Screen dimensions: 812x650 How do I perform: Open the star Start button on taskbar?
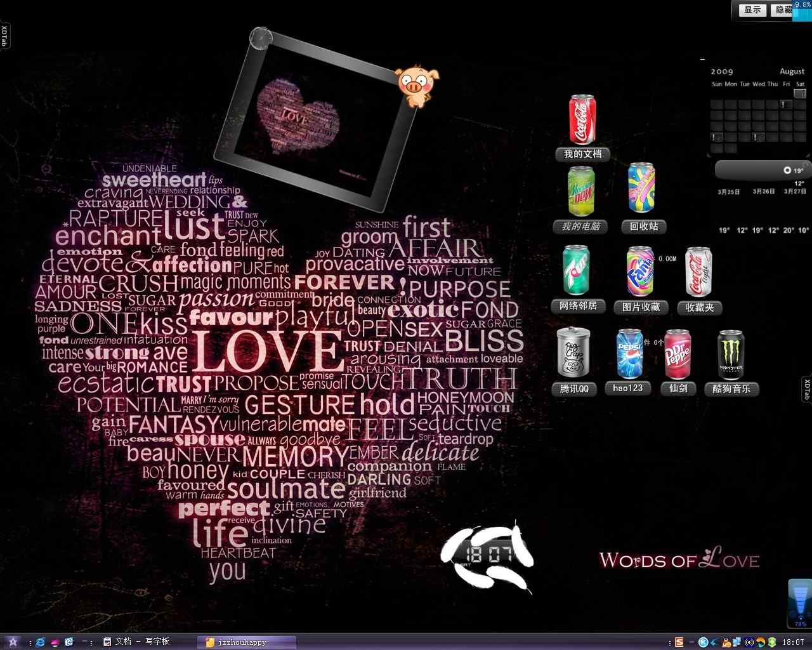coord(13,642)
